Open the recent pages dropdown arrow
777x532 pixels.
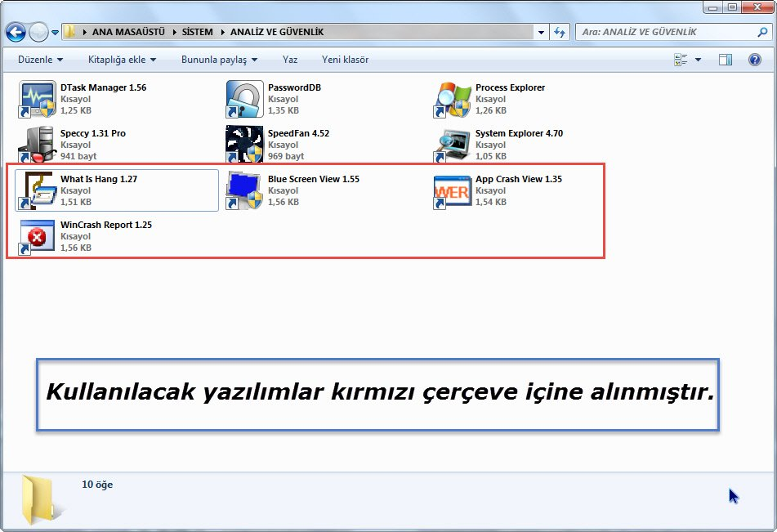pyautogui.click(x=55, y=33)
